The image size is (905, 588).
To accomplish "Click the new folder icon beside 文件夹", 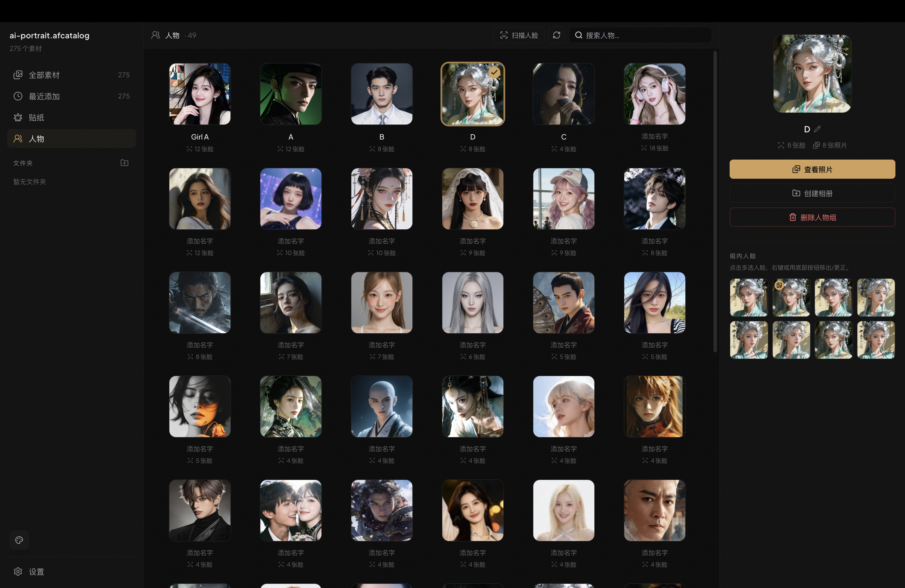I will (x=124, y=163).
